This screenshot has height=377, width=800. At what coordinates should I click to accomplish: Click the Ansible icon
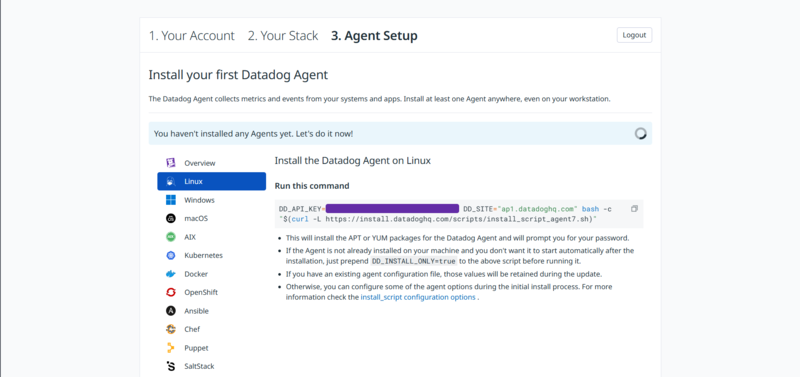(171, 311)
